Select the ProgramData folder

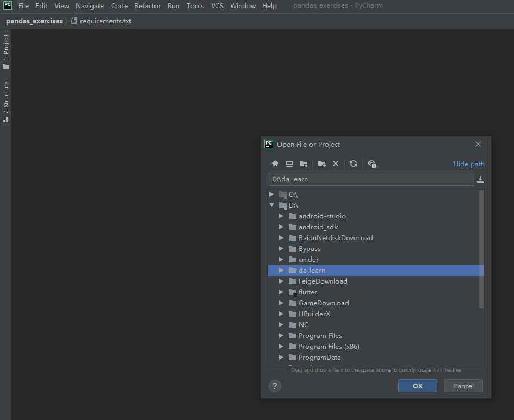tap(373, 357)
